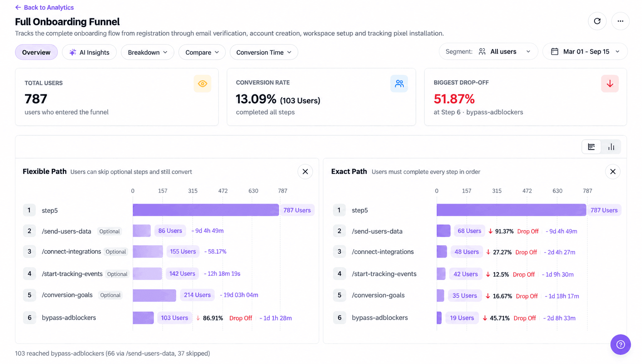Go back to Analytics link

pos(44,7)
